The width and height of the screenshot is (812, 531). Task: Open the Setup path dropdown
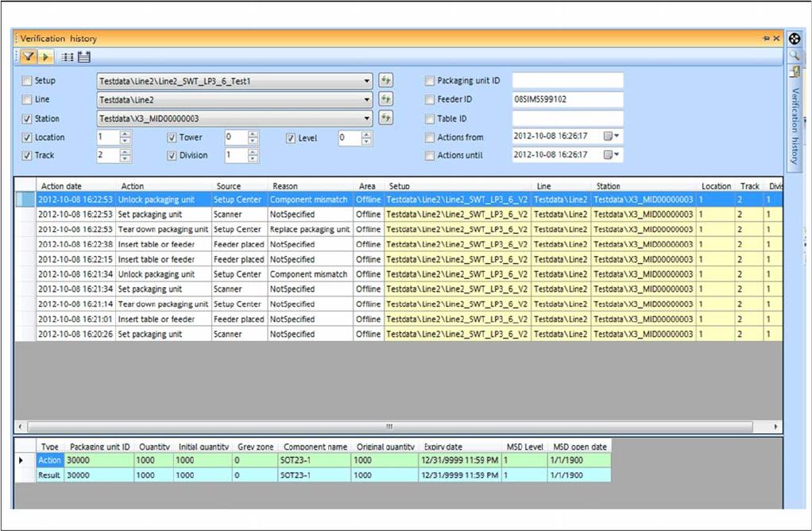pos(366,81)
